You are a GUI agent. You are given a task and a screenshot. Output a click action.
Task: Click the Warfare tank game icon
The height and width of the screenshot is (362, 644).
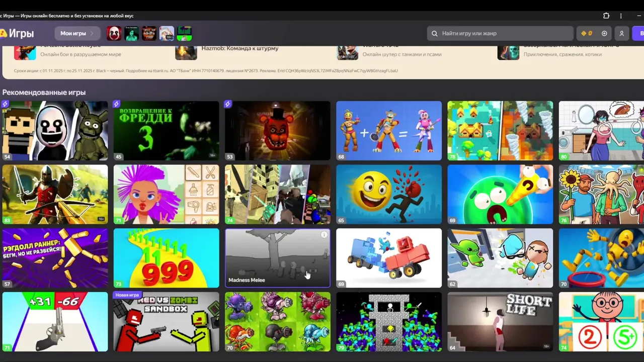347,52
